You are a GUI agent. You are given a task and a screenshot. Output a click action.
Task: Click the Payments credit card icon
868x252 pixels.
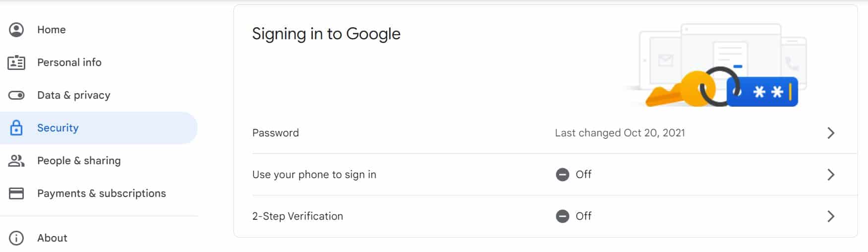(16, 193)
